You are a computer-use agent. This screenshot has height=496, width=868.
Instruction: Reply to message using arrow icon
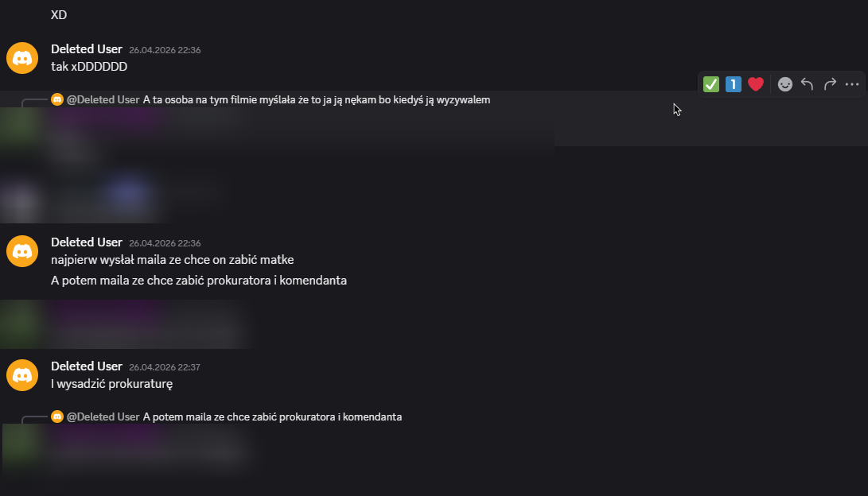pos(807,84)
